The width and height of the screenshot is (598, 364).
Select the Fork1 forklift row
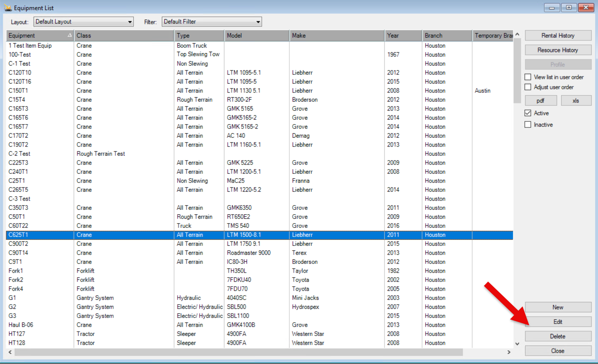(260, 271)
